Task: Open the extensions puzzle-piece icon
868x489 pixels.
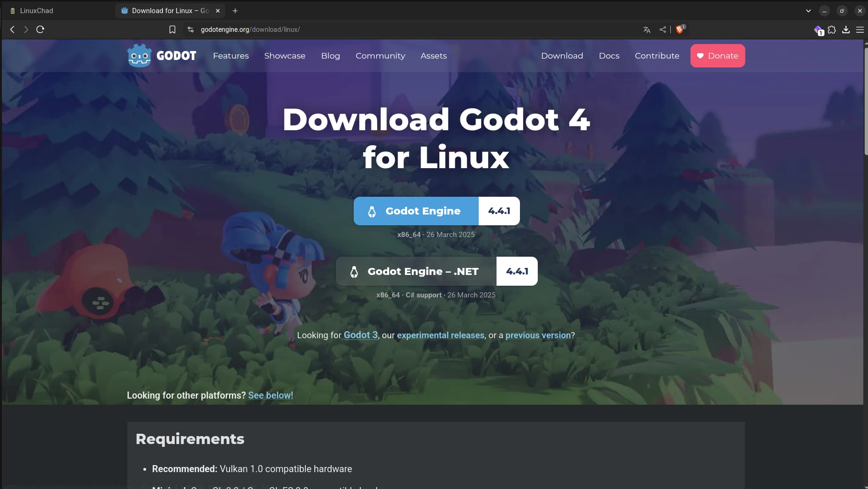Action: [831, 30]
